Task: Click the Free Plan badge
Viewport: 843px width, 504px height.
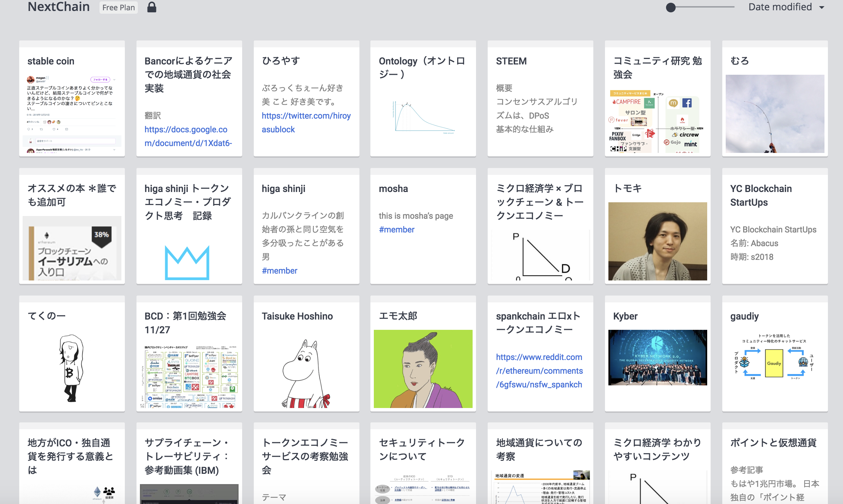Action: (x=118, y=8)
